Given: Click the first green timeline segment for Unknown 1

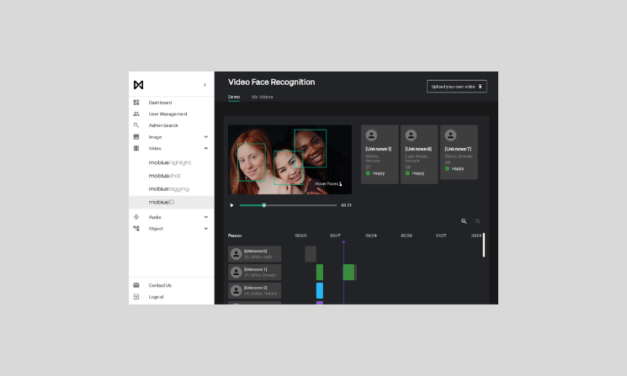Looking at the screenshot, I should (319, 272).
